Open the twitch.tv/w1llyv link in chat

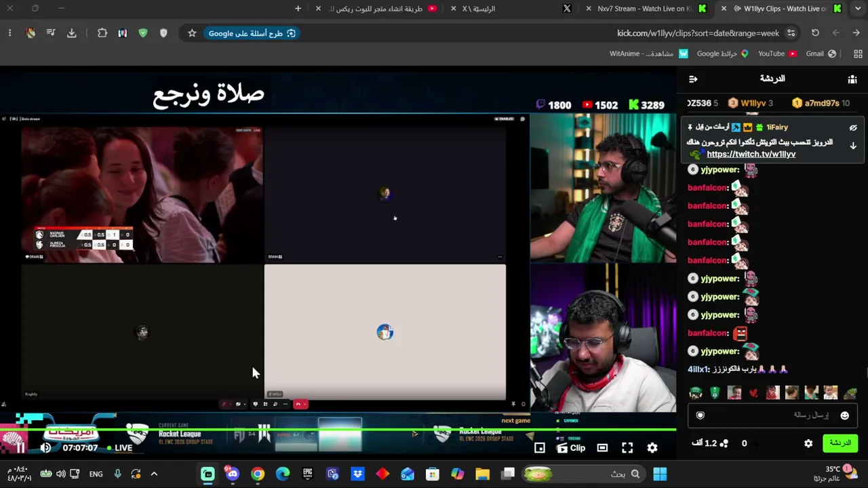pos(751,154)
